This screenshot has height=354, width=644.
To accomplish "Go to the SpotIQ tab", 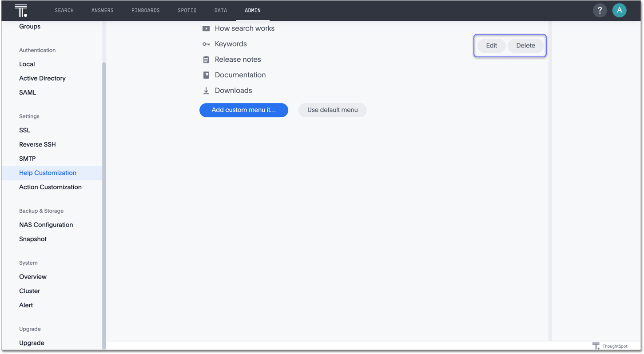I will (187, 10).
